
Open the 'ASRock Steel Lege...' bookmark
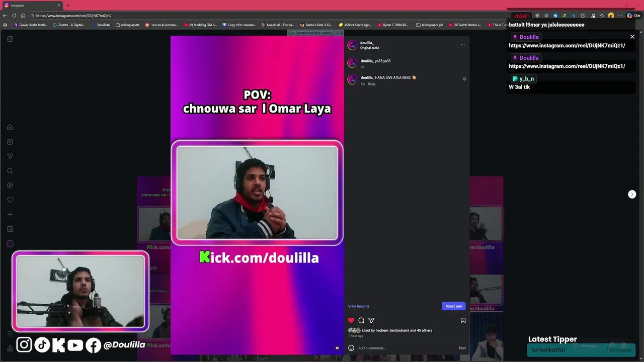point(355,25)
